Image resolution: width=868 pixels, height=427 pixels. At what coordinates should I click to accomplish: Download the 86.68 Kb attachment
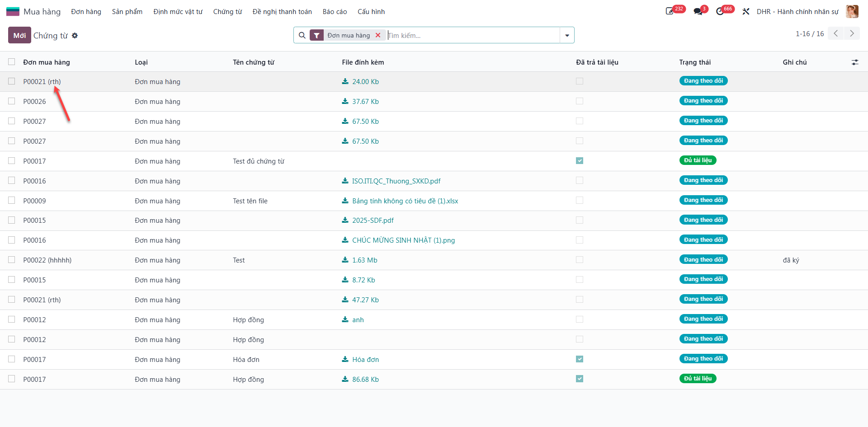click(x=360, y=380)
